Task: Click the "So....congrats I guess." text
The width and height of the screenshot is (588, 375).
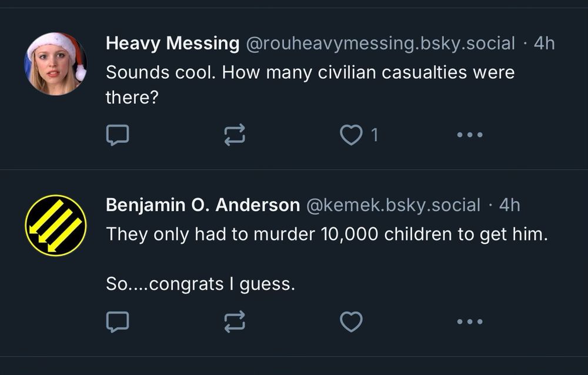Action: pyautogui.click(x=200, y=284)
